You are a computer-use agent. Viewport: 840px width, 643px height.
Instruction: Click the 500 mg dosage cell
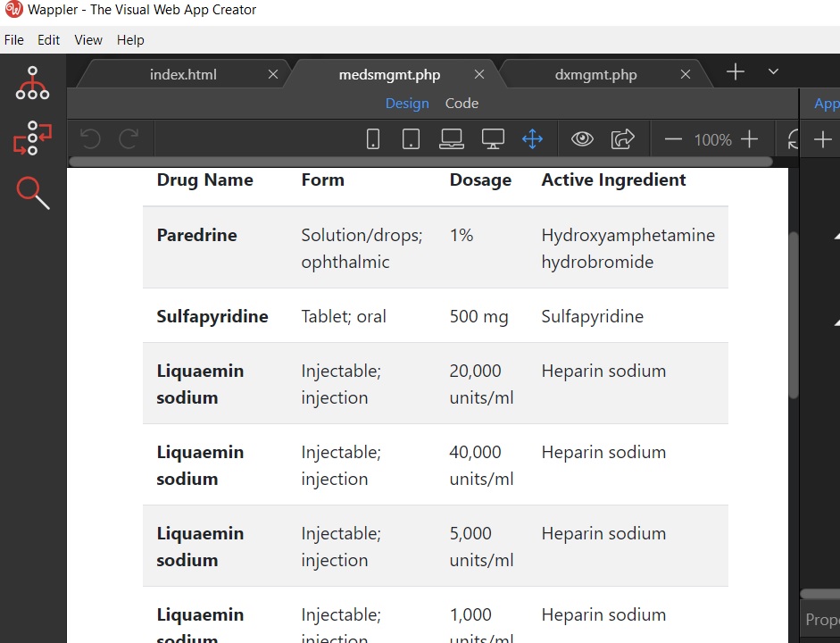pyautogui.click(x=479, y=316)
